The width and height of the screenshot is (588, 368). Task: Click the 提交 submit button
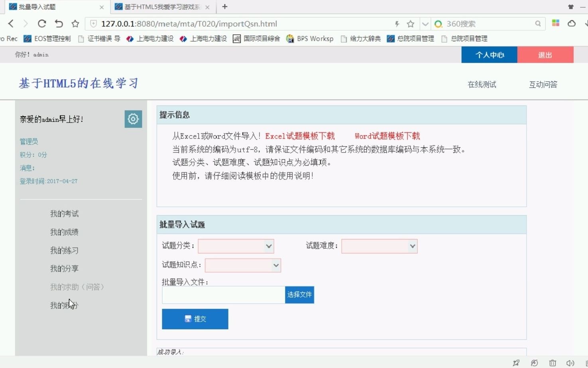pyautogui.click(x=195, y=319)
